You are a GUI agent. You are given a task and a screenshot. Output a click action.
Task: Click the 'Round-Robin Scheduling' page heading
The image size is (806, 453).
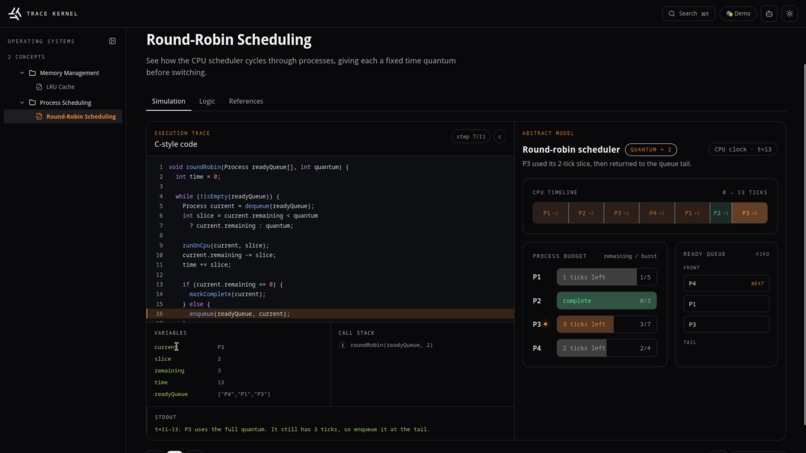pos(229,40)
